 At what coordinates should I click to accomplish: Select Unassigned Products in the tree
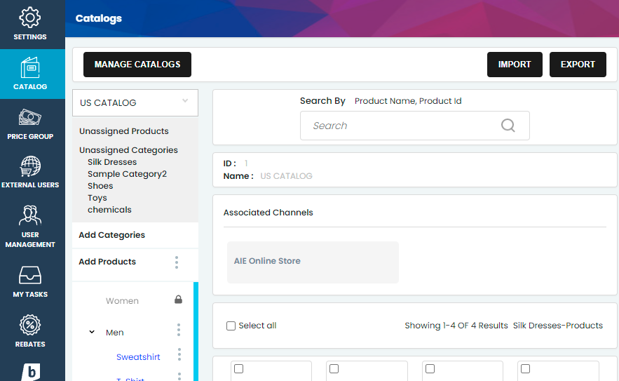[x=124, y=131]
